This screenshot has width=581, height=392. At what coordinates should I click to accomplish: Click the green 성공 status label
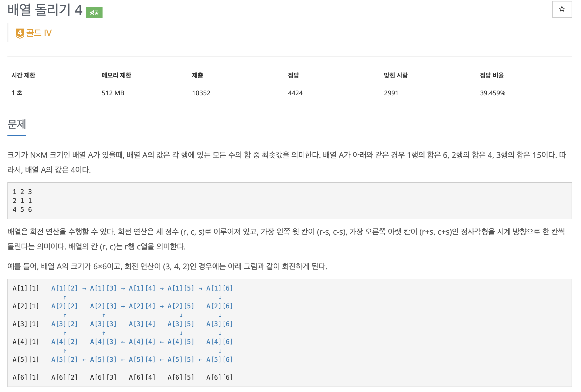94,13
